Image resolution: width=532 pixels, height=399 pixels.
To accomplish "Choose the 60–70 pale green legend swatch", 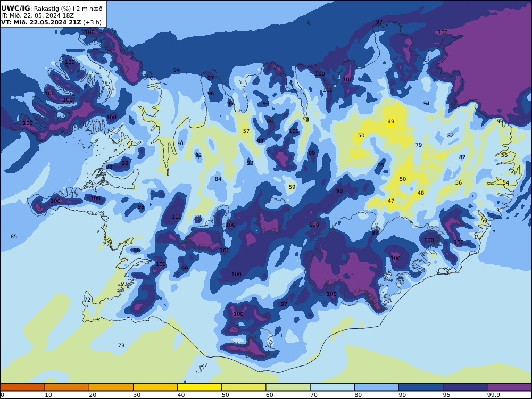I will click(x=288, y=387).
